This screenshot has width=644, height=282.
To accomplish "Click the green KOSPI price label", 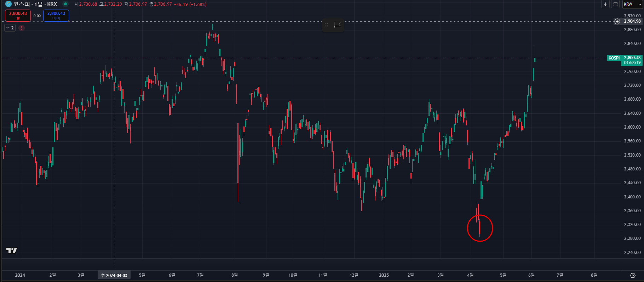I will tap(614, 58).
